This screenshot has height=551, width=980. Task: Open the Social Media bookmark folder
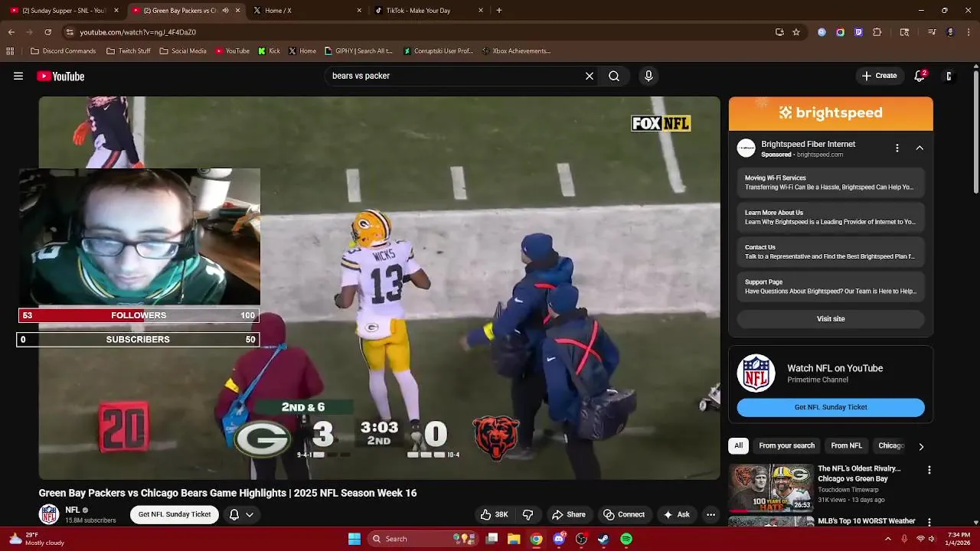(183, 51)
